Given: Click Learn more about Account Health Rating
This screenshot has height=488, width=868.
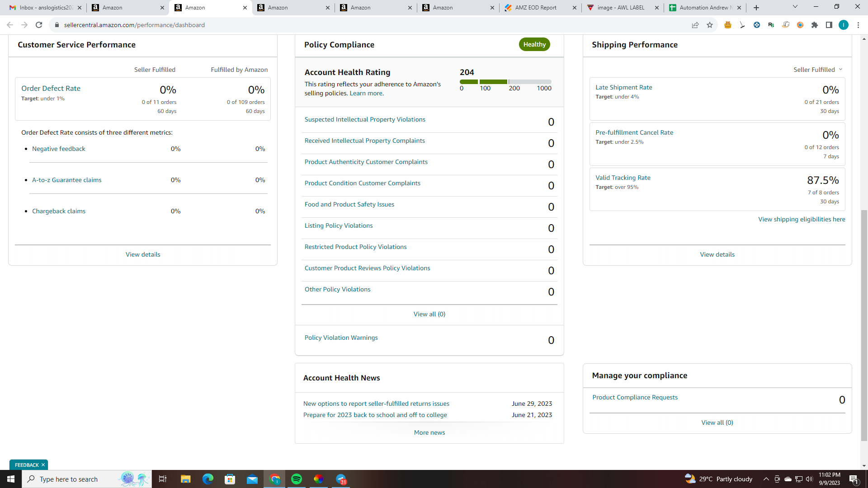Looking at the screenshot, I should [x=366, y=94].
